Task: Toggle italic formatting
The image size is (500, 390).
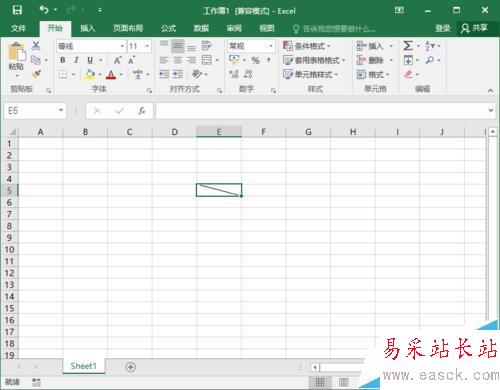Action: pos(76,60)
